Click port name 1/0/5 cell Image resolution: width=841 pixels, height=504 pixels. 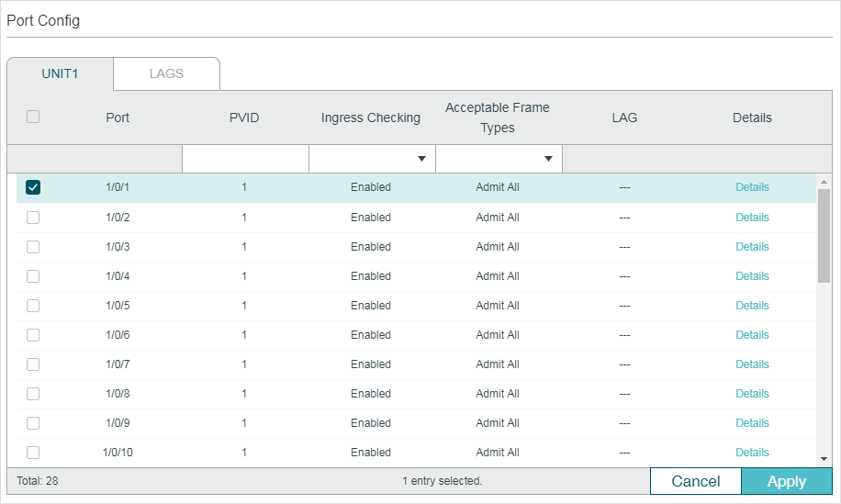click(x=118, y=306)
